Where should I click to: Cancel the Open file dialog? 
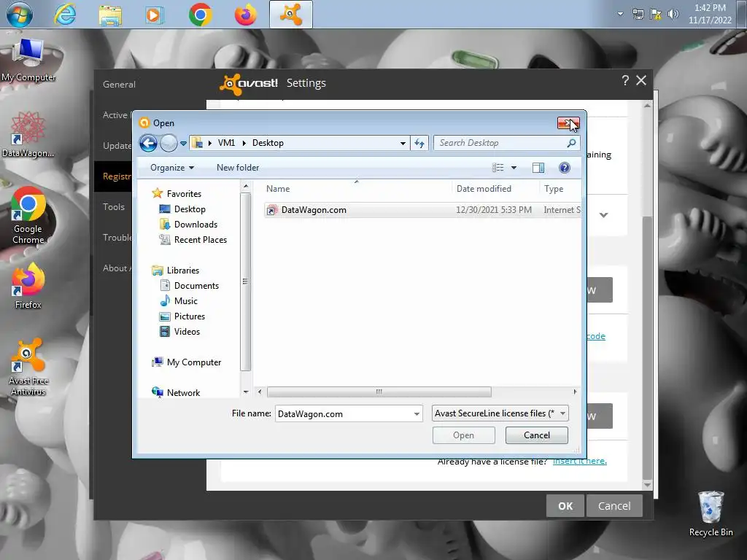pos(536,435)
